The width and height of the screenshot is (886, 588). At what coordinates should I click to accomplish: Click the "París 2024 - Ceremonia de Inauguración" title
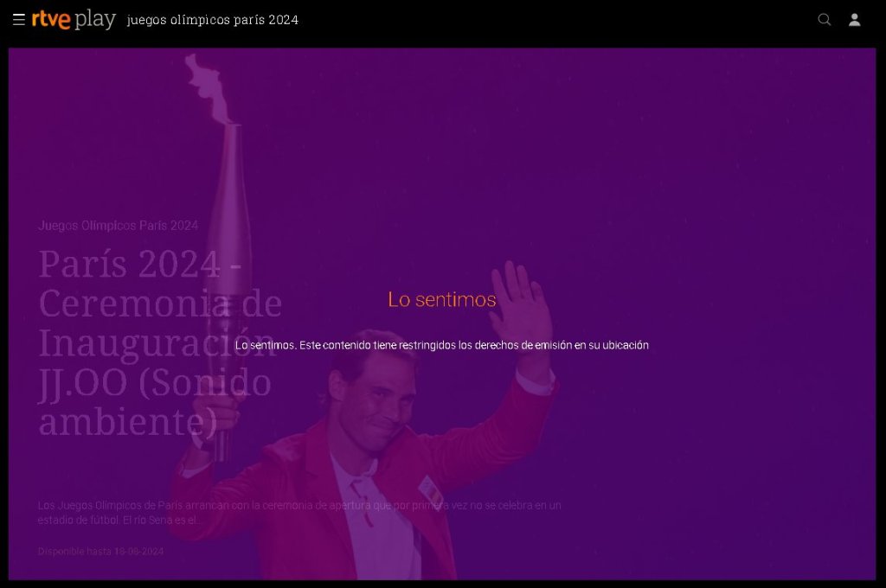click(156, 303)
